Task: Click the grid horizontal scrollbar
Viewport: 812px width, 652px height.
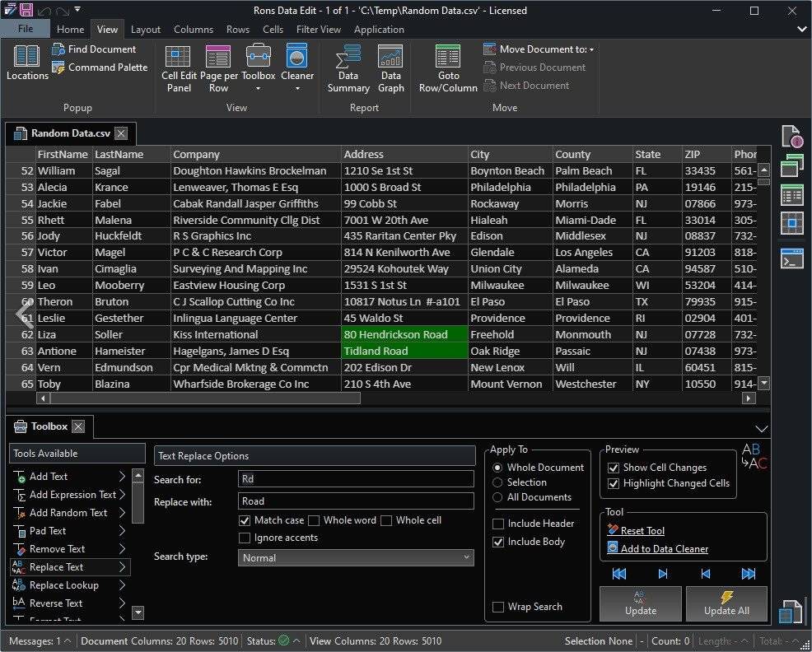Action: (x=206, y=398)
